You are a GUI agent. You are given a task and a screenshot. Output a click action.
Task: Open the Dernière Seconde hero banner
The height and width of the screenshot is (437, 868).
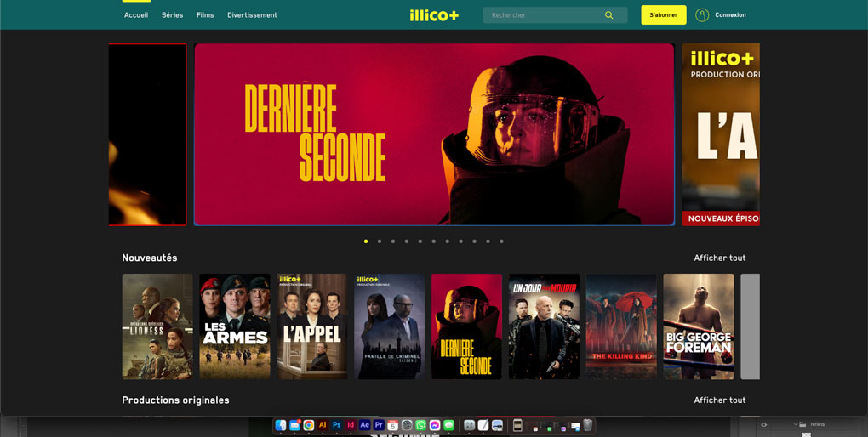[434, 134]
